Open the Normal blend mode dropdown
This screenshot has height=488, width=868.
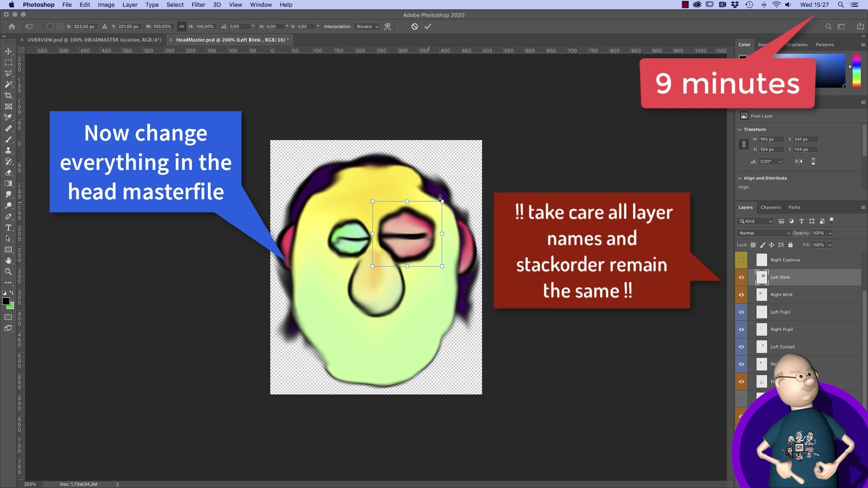[x=764, y=233]
